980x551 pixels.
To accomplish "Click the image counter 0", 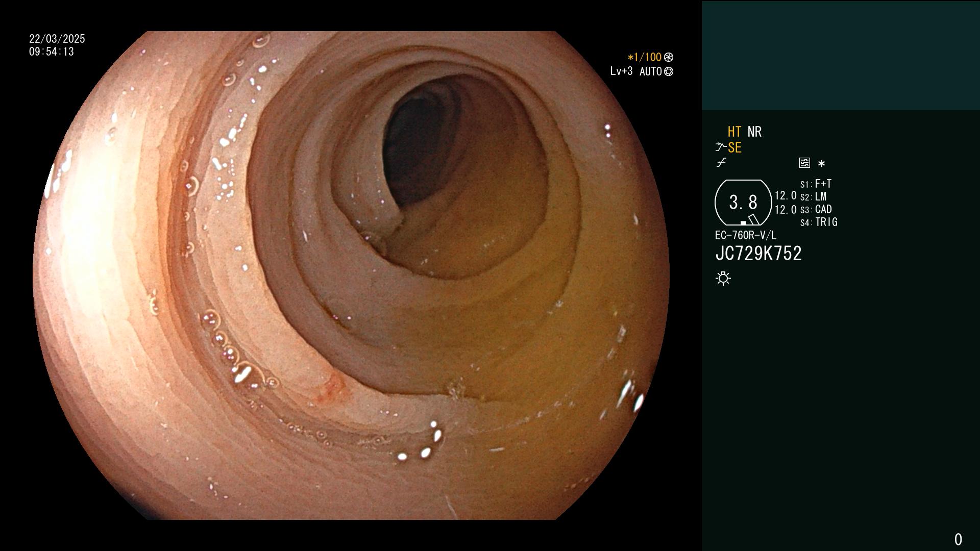I will pyautogui.click(x=958, y=539).
